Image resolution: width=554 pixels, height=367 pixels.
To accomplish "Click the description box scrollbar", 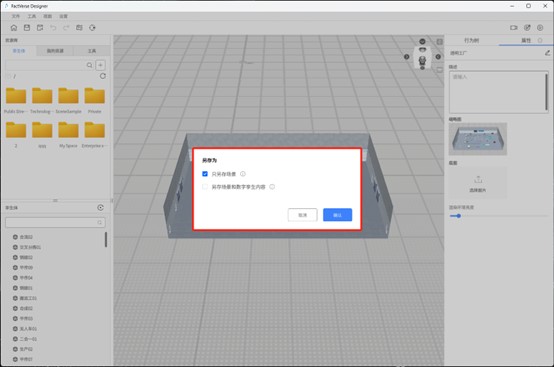I will coord(547,92).
